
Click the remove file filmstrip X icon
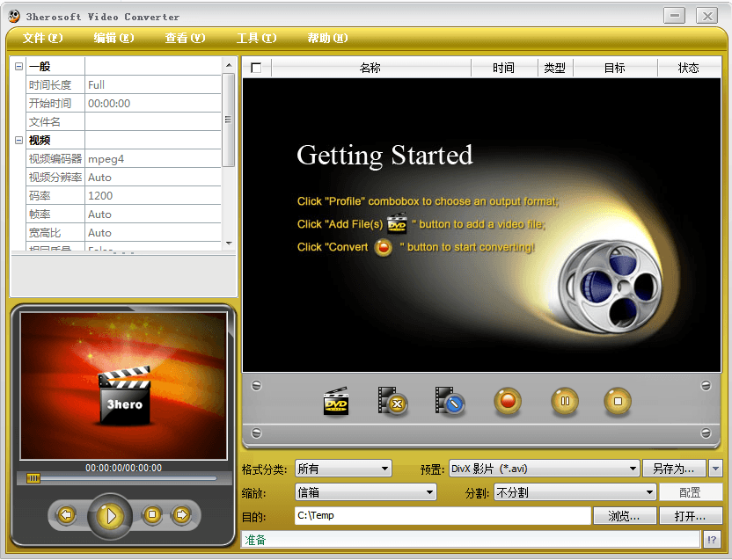[392, 402]
